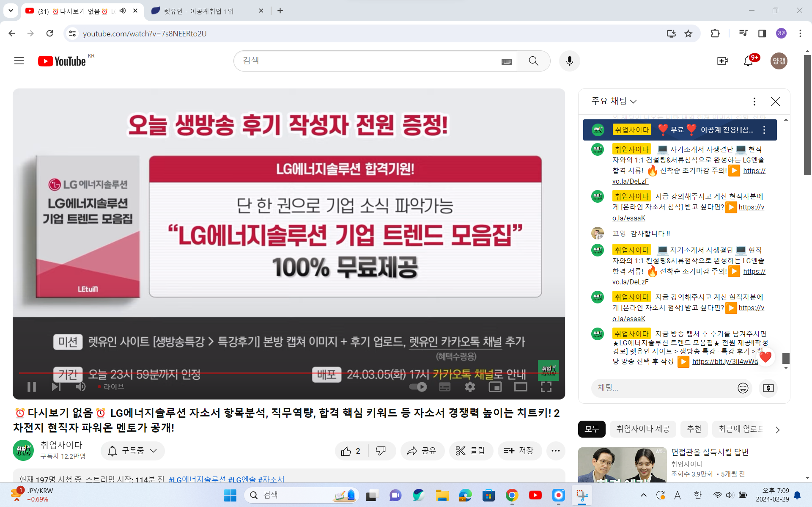Enable theater mode
Image resolution: width=812 pixels, height=507 pixels.
click(x=521, y=387)
